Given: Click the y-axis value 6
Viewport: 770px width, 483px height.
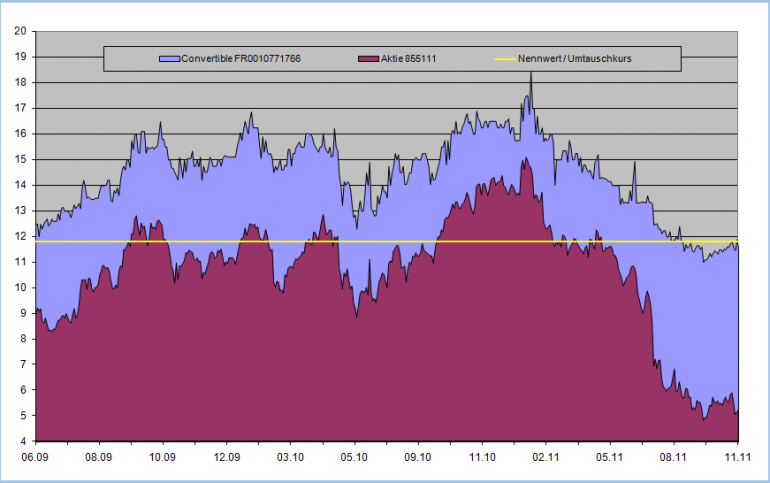Looking at the screenshot, I should click(x=23, y=390).
